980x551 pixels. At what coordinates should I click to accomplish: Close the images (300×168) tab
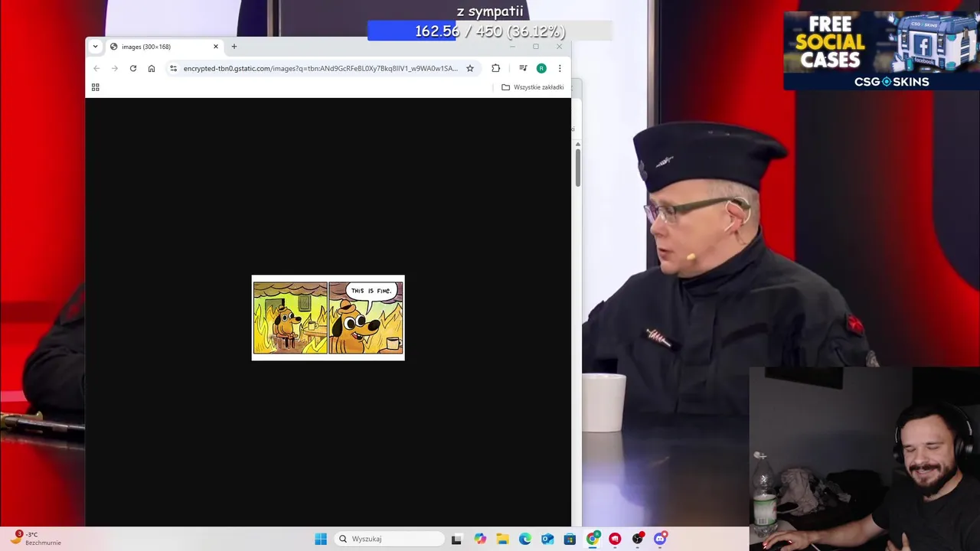click(x=216, y=47)
